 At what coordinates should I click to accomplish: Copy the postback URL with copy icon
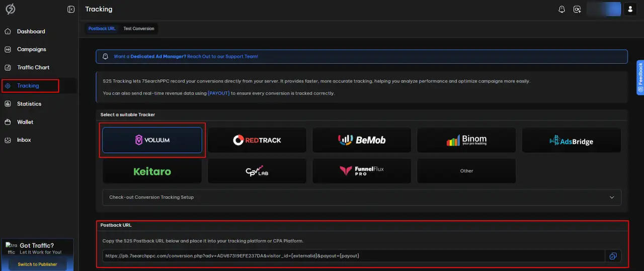613,256
